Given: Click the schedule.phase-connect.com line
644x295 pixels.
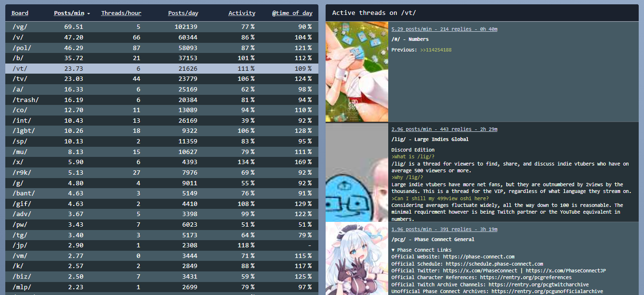Looking at the screenshot, I should [467, 264].
